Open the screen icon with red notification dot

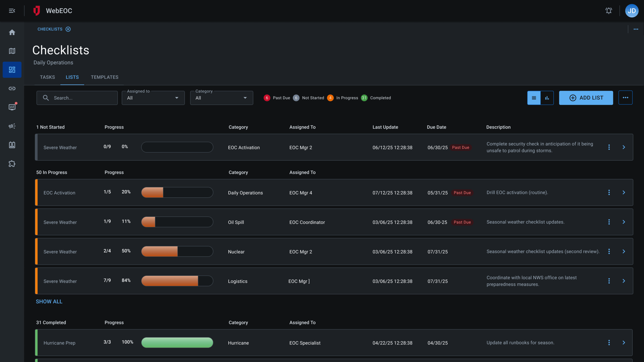pyautogui.click(x=12, y=107)
